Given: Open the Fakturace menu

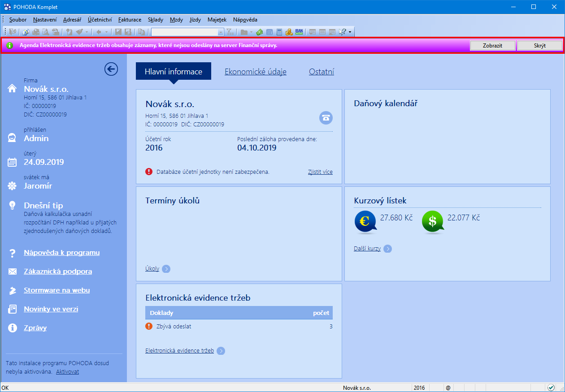Looking at the screenshot, I should pyautogui.click(x=130, y=20).
